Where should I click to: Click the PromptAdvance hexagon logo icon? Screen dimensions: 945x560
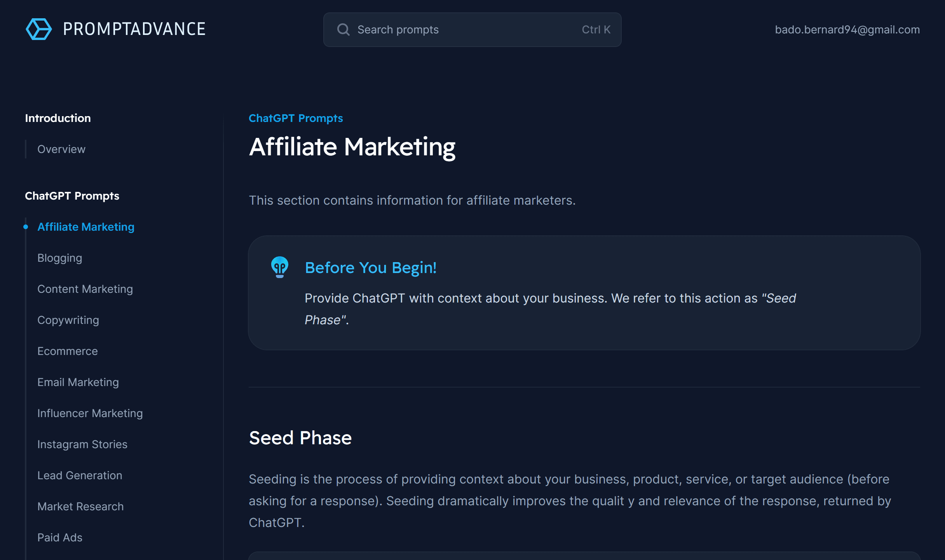click(x=38, y=29)
